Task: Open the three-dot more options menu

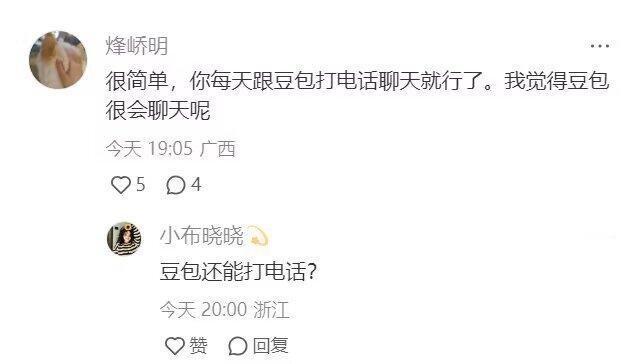Action: 600,46
